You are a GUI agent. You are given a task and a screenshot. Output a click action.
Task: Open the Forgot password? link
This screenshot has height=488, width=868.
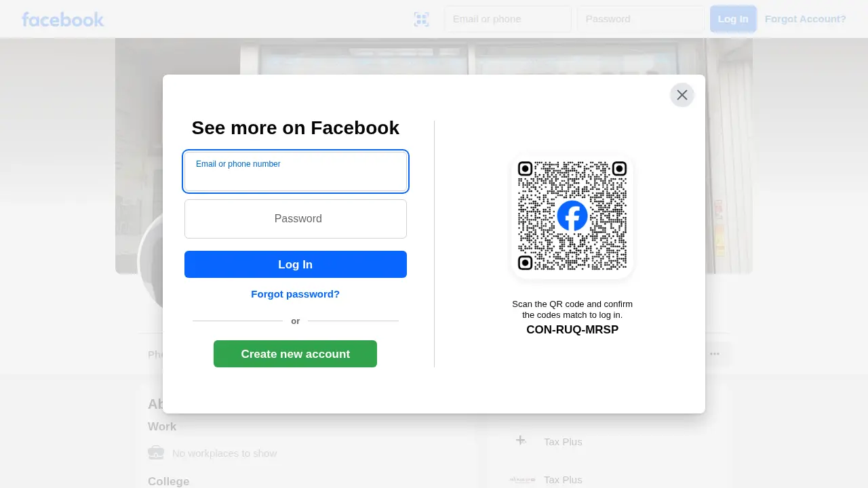pos(296,294)
